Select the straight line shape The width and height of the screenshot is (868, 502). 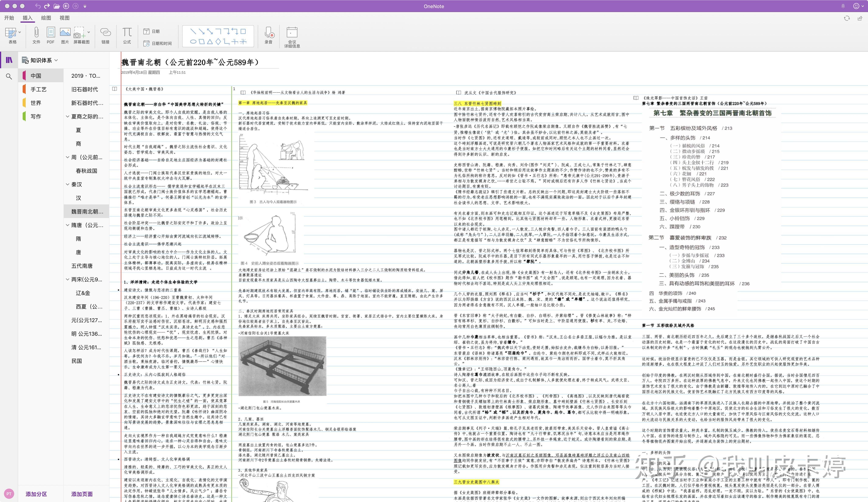click(x=193, y=31)
